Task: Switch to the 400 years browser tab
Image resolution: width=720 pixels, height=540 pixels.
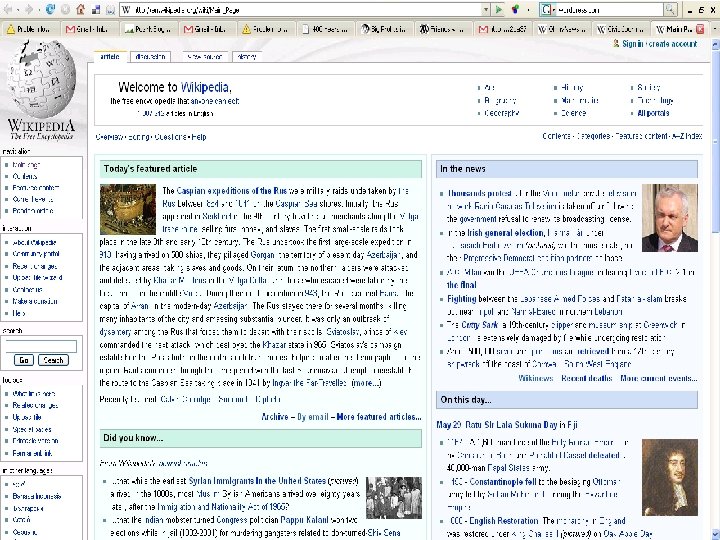Action: coord(326,29)
